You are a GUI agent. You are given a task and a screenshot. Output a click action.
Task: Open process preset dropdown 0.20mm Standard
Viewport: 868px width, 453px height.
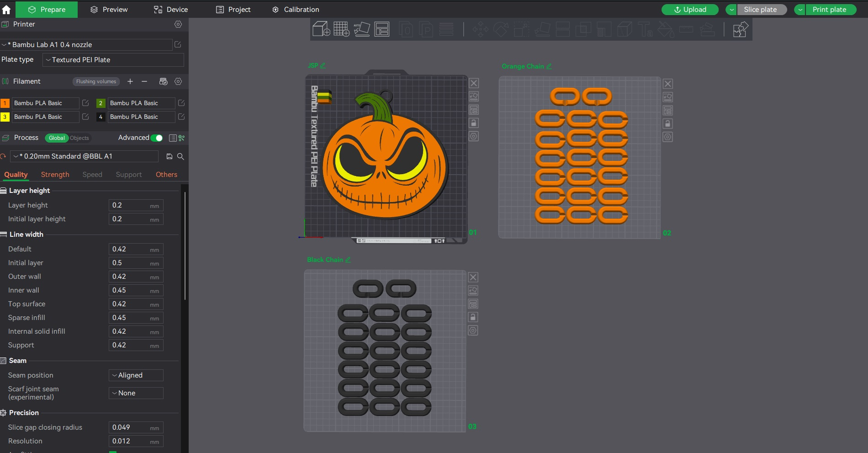click(x=85, y=156)
